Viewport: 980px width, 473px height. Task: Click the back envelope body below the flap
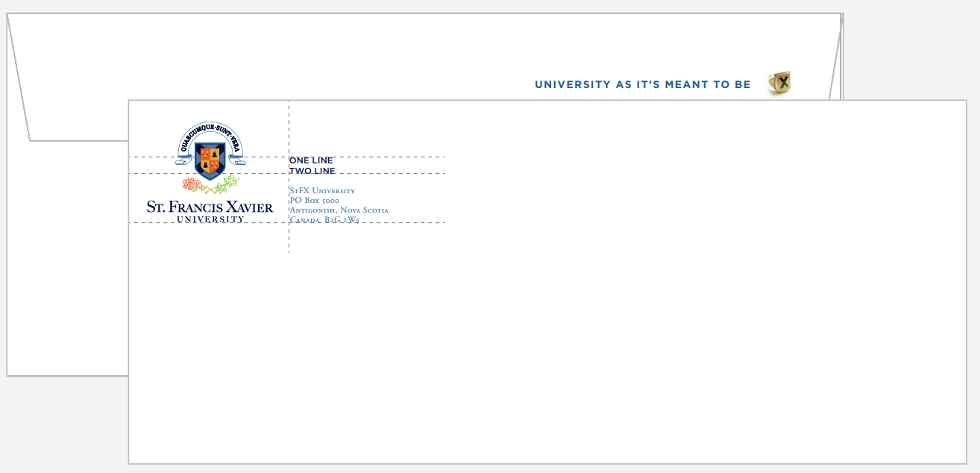coord(67,261)
